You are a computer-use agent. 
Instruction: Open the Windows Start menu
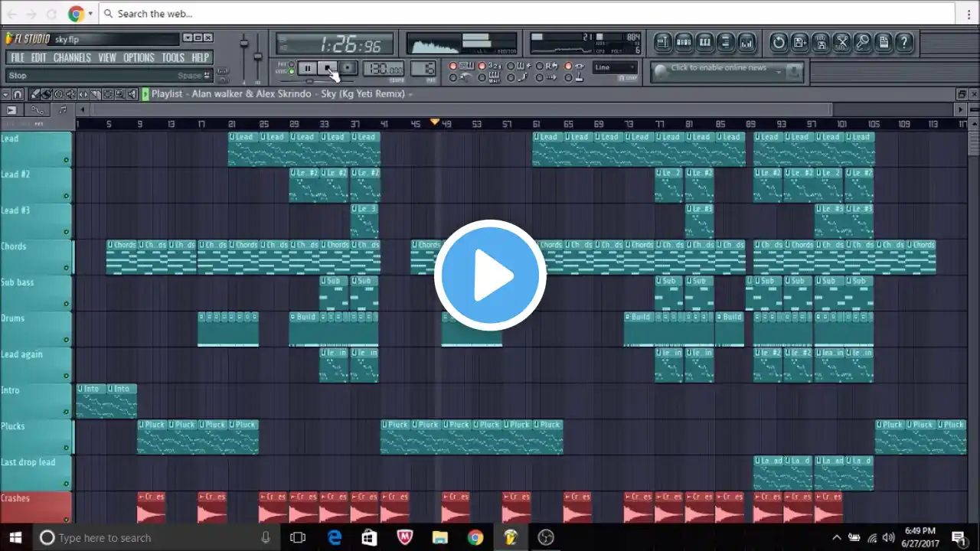pos(15,537)
